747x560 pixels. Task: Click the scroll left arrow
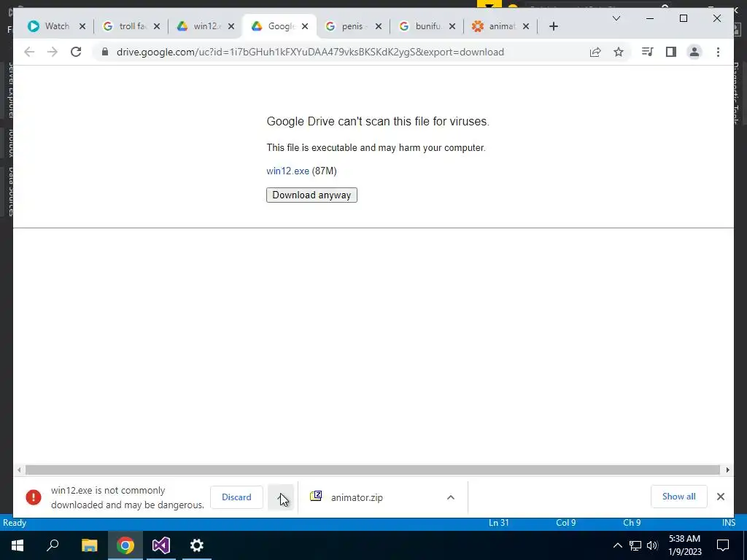click(x=18, y=470)
